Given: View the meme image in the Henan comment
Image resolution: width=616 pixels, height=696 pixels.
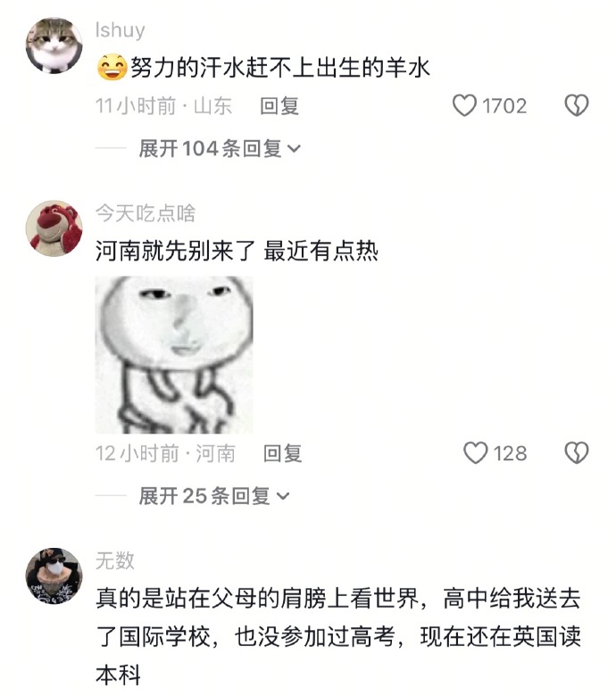Looking at the screenshot, I should [174, 354].
